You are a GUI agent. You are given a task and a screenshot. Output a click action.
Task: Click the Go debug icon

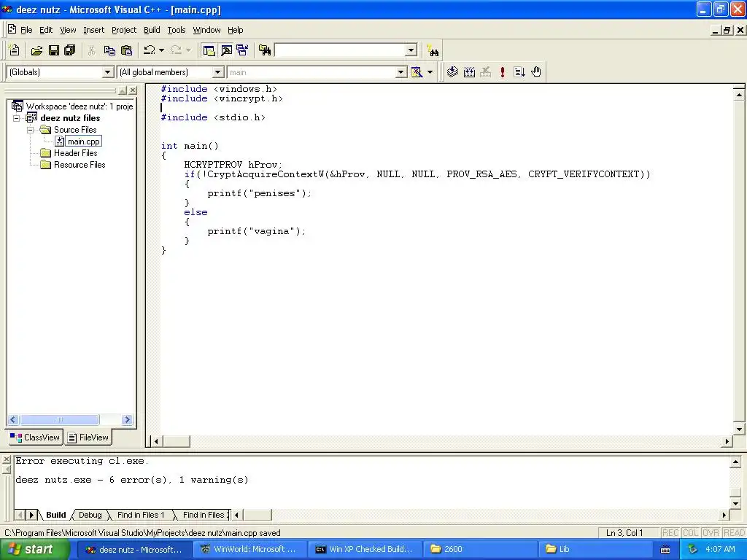(519, 72)
